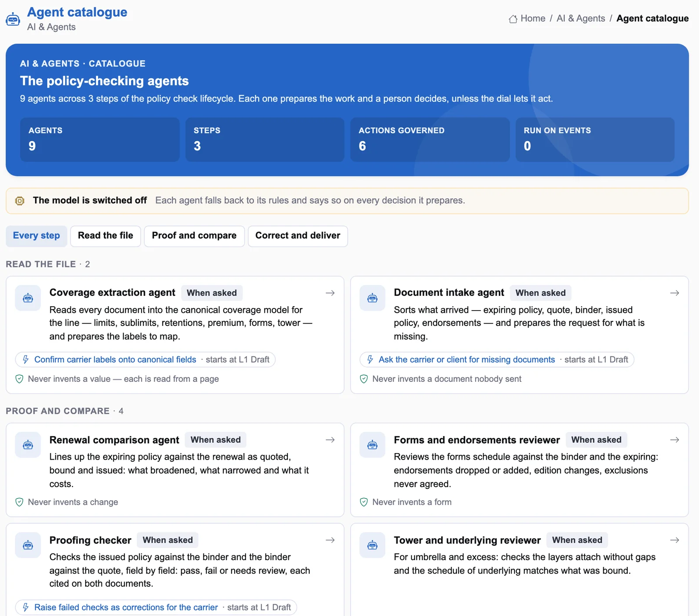Open 'Confirm carrier labels onto canonical fields' action
699x616 pixels.
click(115, 360)
